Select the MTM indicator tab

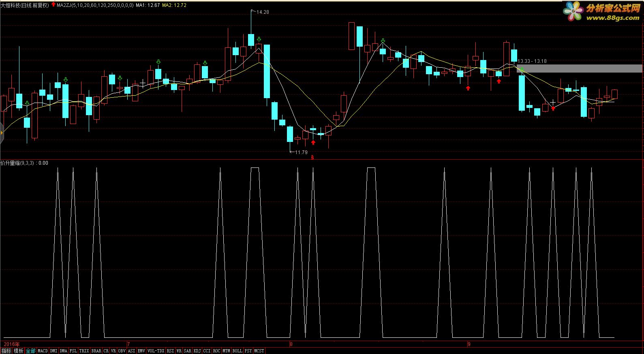click(x=227, y=351)
